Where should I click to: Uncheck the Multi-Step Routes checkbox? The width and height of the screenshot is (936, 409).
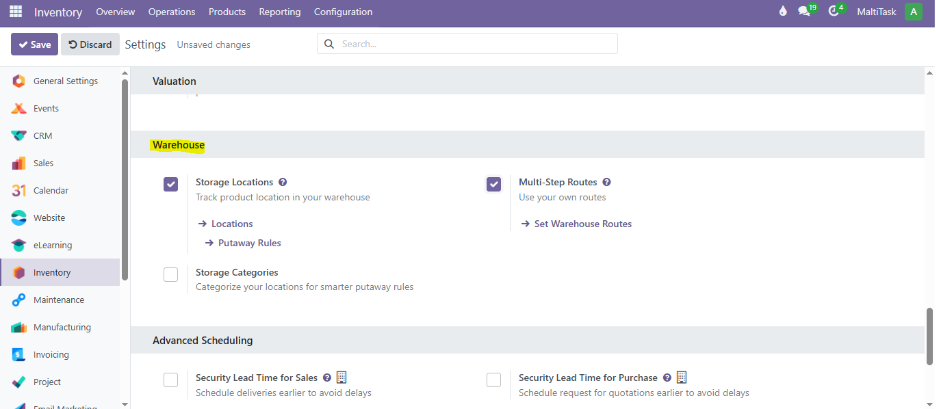pos(494,184)
